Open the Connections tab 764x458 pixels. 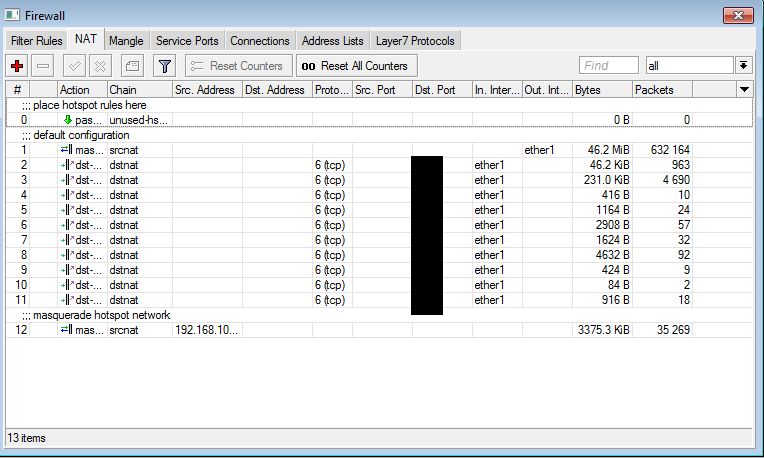click(x=260, y=41)
